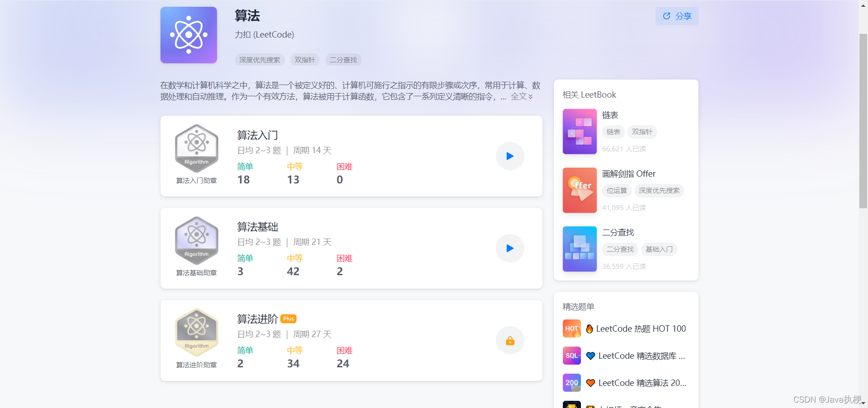Click 66,621 人已读 under 链表

pyautogui.click(x=624, y=149)
